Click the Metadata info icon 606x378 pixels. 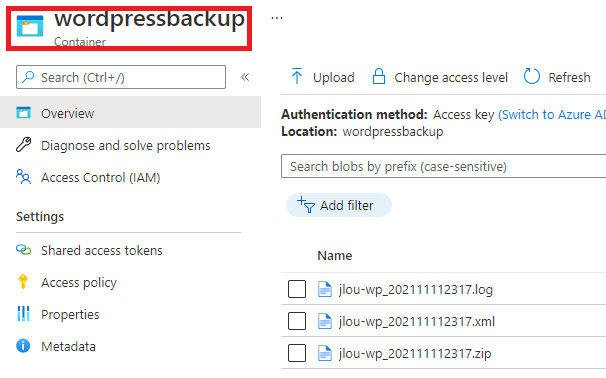pyautogui.click(x=23, y=346)
